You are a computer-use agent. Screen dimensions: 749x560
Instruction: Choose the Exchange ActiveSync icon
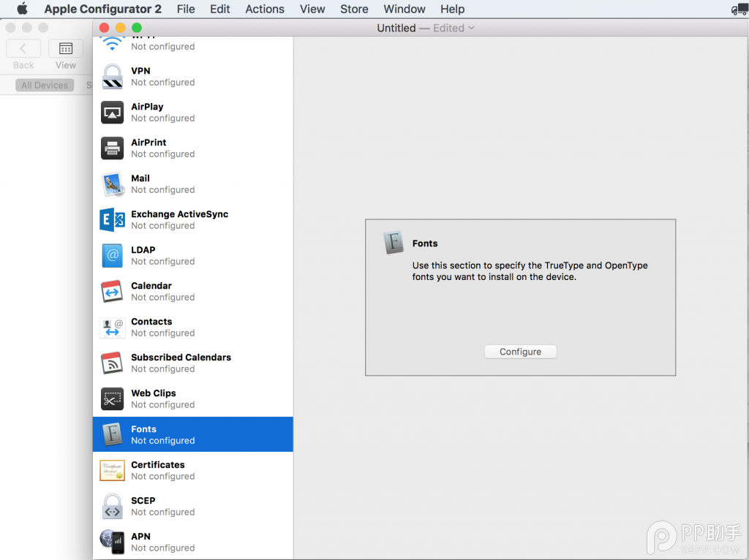pyautogui.click(x=112, y=220)
